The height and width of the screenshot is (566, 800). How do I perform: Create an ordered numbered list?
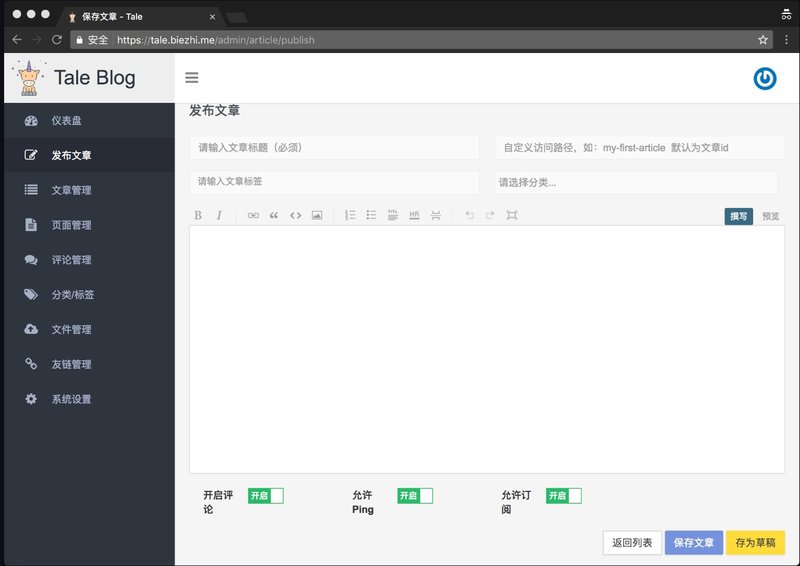coord(350,215)
